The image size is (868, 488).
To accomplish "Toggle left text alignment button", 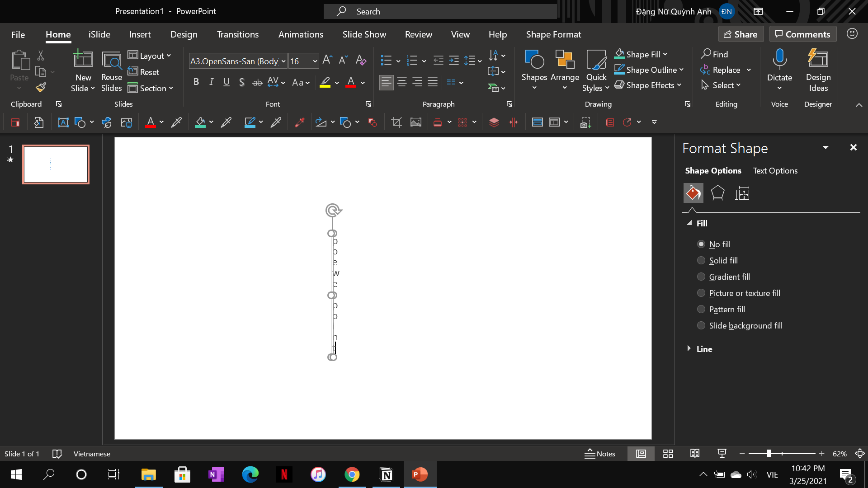I will click(386, 82).
